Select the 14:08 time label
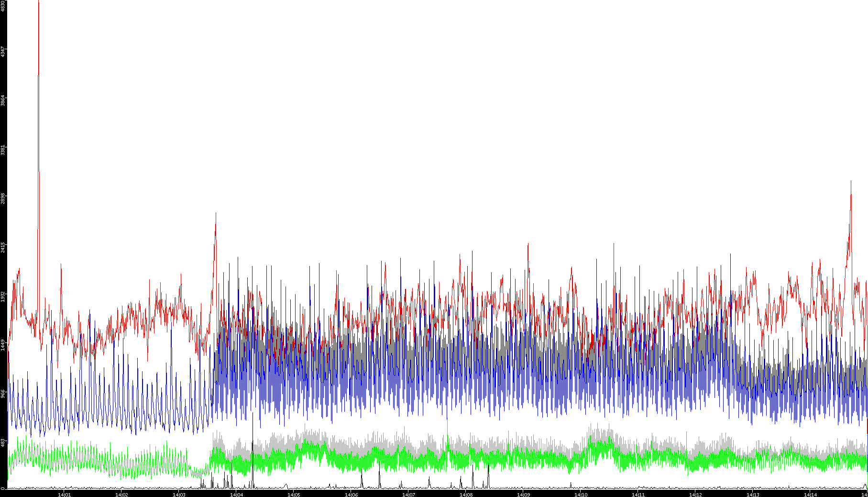The image size is (868, 497). tap(466, 495)
